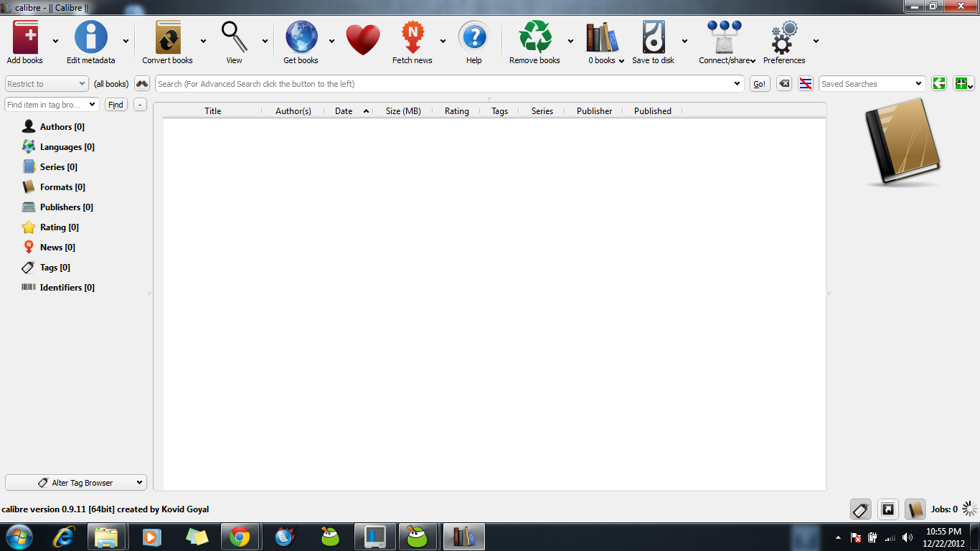Screen dimensions: 980x551
Task: Click the Remove books recycle icon
Action: [x=534, y=37]
